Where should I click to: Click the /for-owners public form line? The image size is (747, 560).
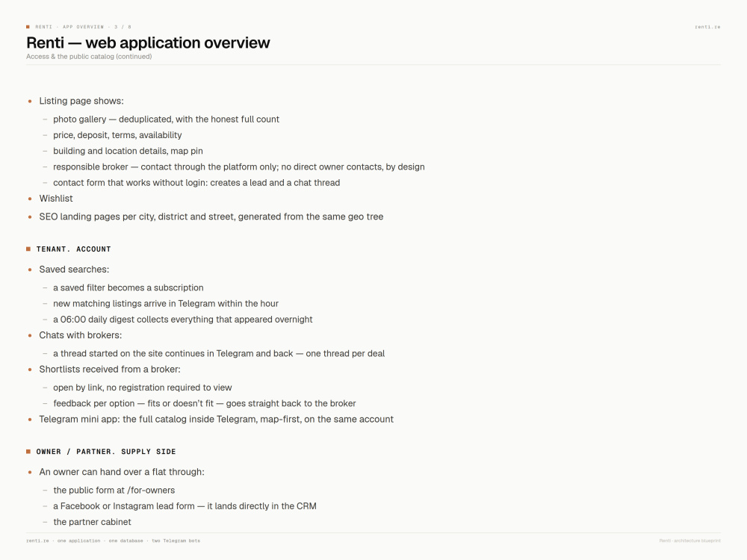(114, 490)
